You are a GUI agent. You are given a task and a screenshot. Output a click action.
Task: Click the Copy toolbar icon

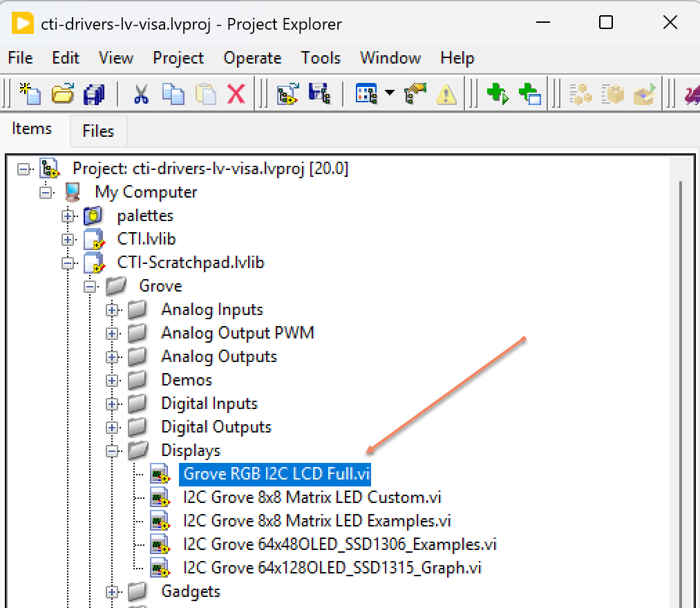coord(173,94)
